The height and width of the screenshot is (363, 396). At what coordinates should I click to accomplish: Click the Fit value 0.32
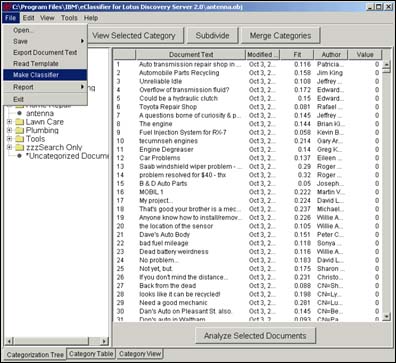pyautogui.click(x=304, y=175)
